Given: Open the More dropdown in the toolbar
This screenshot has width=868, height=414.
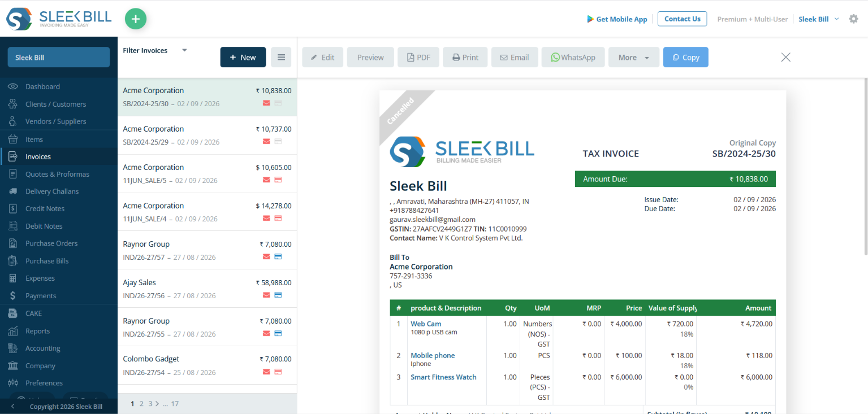Looking at the screenshot, I should (633, 57).
